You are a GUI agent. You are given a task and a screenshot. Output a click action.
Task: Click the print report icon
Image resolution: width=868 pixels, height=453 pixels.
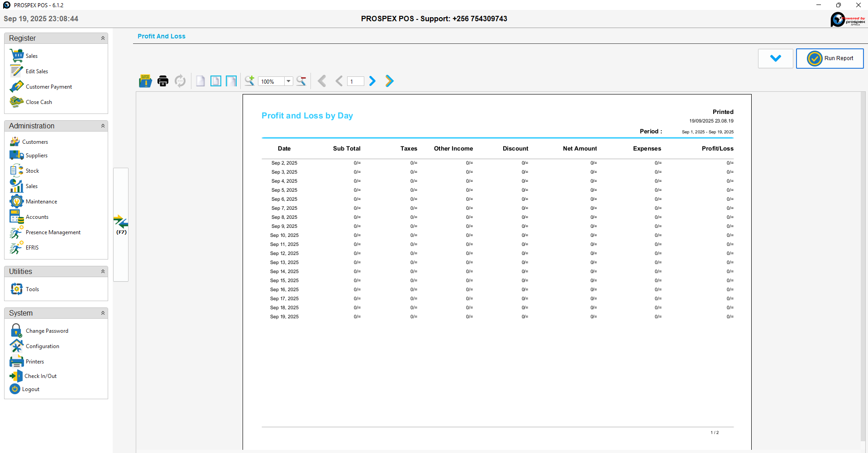tap(162, 81)
